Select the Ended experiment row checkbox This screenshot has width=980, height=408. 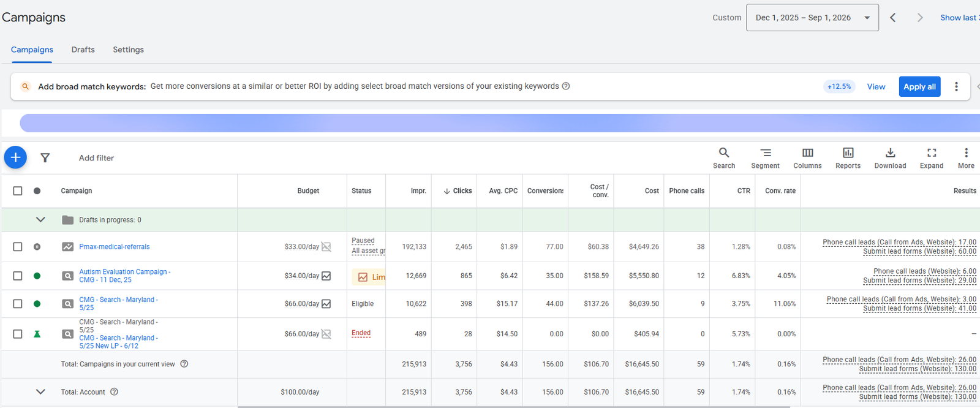(x=18, y=334)
